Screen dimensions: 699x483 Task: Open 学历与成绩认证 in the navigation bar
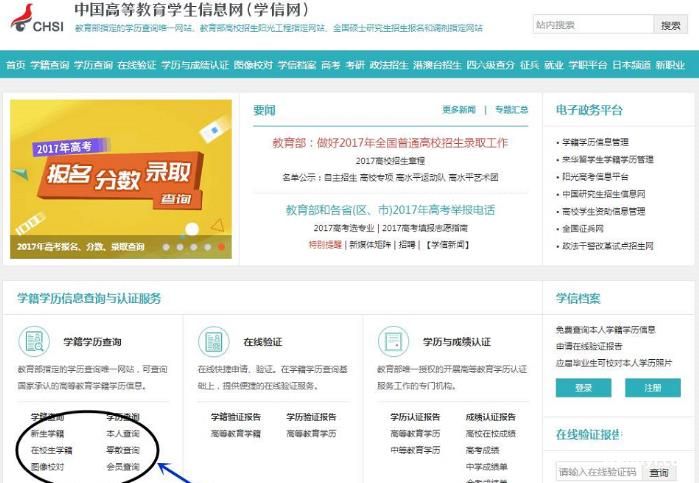click(195, 65)
